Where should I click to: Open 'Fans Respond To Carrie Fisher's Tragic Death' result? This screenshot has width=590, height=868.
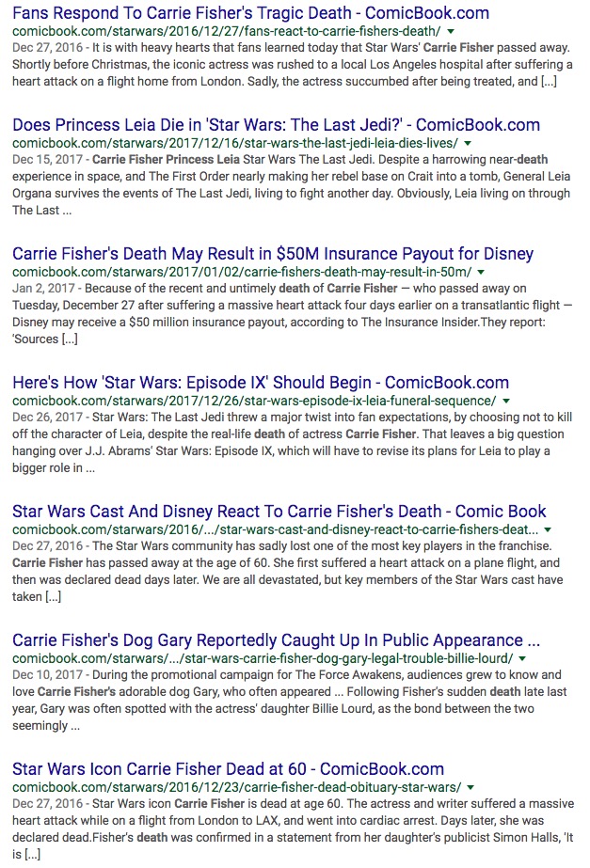click(250, 13)
